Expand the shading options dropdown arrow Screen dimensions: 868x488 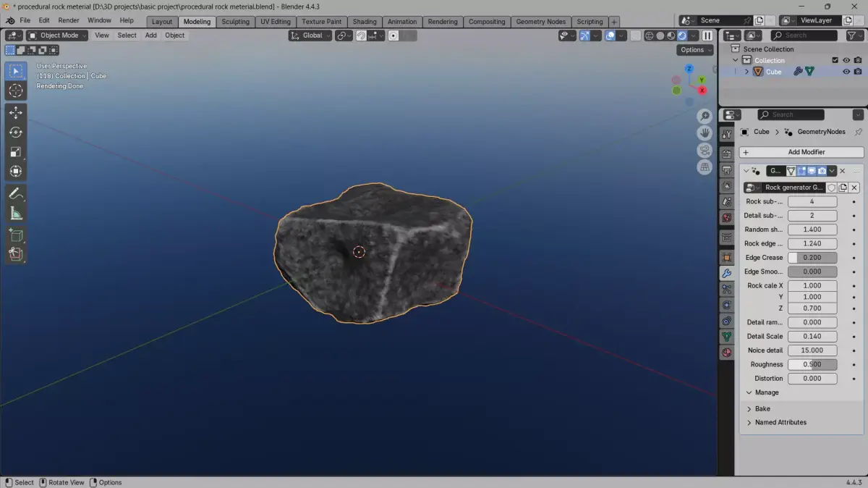693,35
